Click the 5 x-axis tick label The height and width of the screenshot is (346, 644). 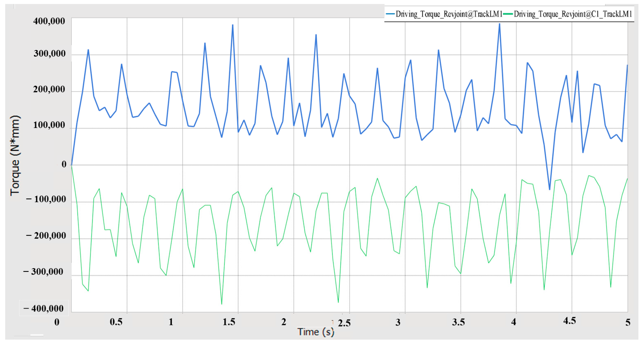[x=628, y=322]
